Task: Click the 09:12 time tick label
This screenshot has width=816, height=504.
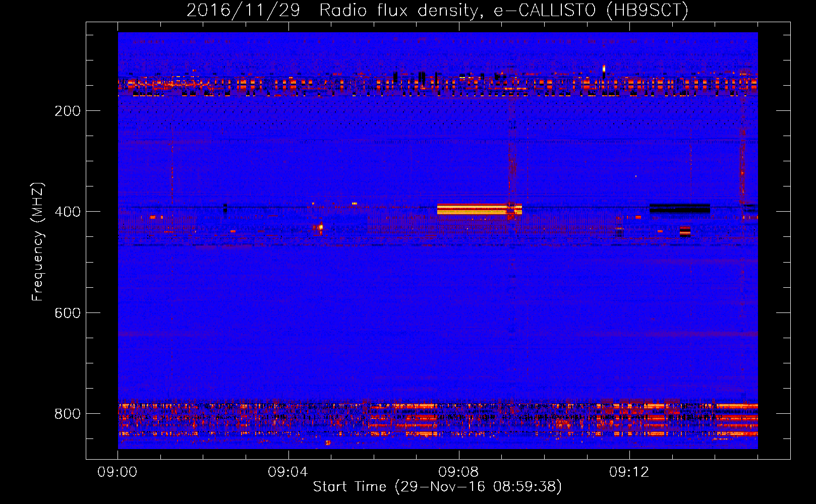Action: click(x=629, y=472)
